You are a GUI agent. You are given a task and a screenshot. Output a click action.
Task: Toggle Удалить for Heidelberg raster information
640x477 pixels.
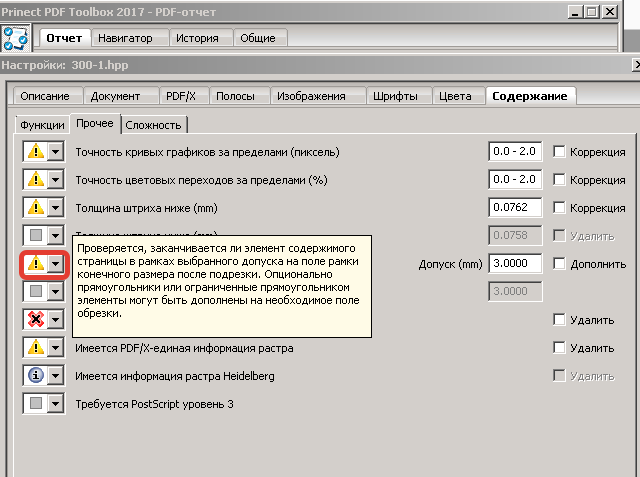pos(559,375)
